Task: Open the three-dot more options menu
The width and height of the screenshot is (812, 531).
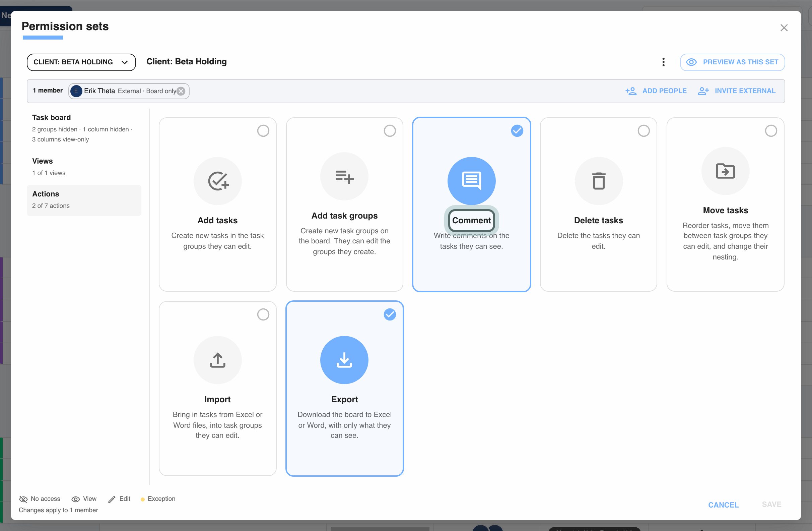Action: [x=663, y=62]
